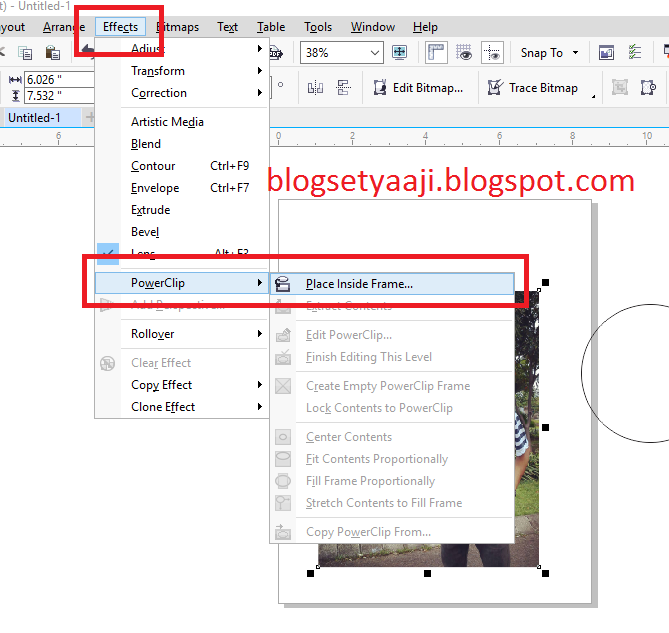Click the Clear Effect icon
The width and height of the screenshot is (669, 633).
point(107,363)
